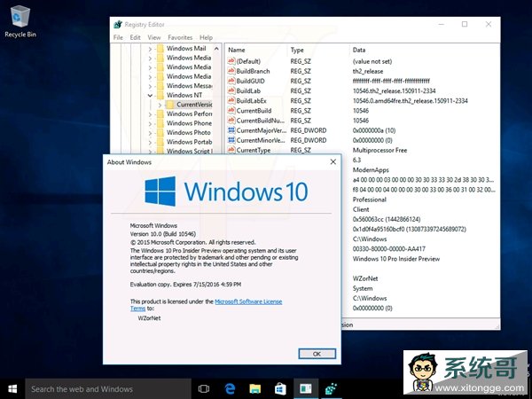Click the Windows NT folder icon
This screenshot has height=399, width=532.
point(160,96)
